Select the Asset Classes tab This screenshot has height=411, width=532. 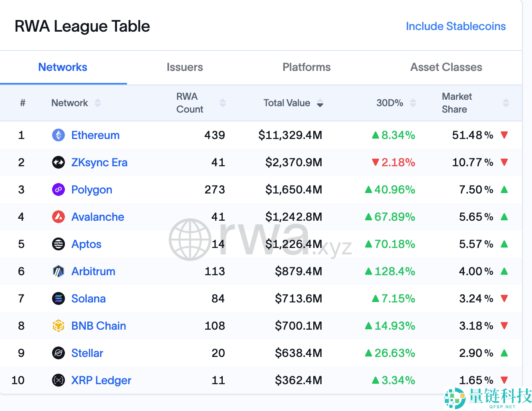(446, 67)
